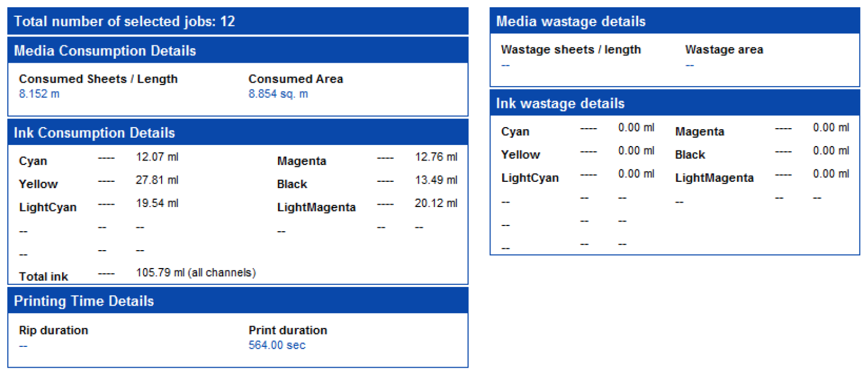The image size is (868, 376).
Task: Select the Ink wastage details header
Action: (x=675, y=104)
